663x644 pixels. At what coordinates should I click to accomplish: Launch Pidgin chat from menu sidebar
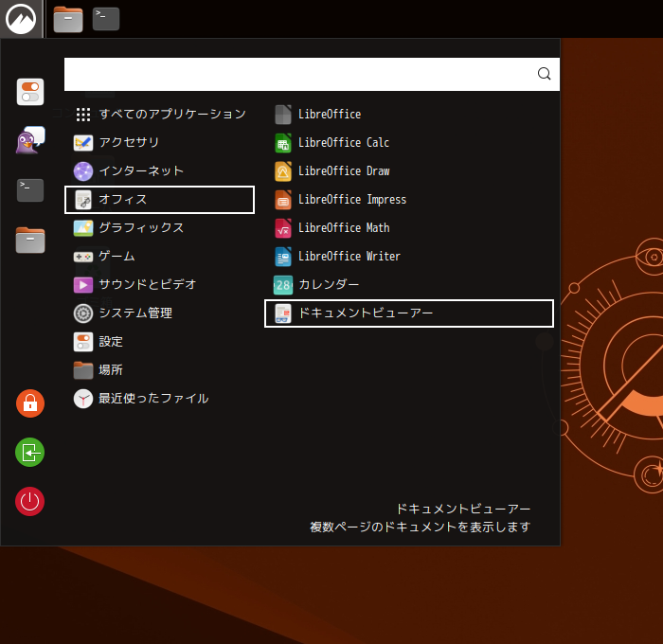[x=30, y=140]
